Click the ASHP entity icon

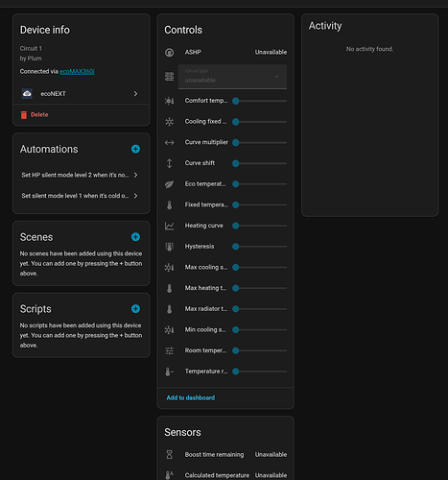coord(169,52)
